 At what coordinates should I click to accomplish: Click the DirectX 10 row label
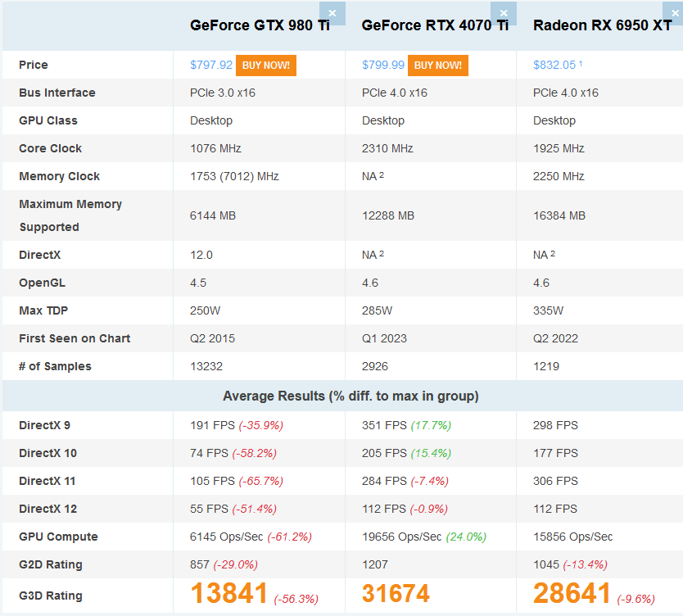click(x=48, y=453)
